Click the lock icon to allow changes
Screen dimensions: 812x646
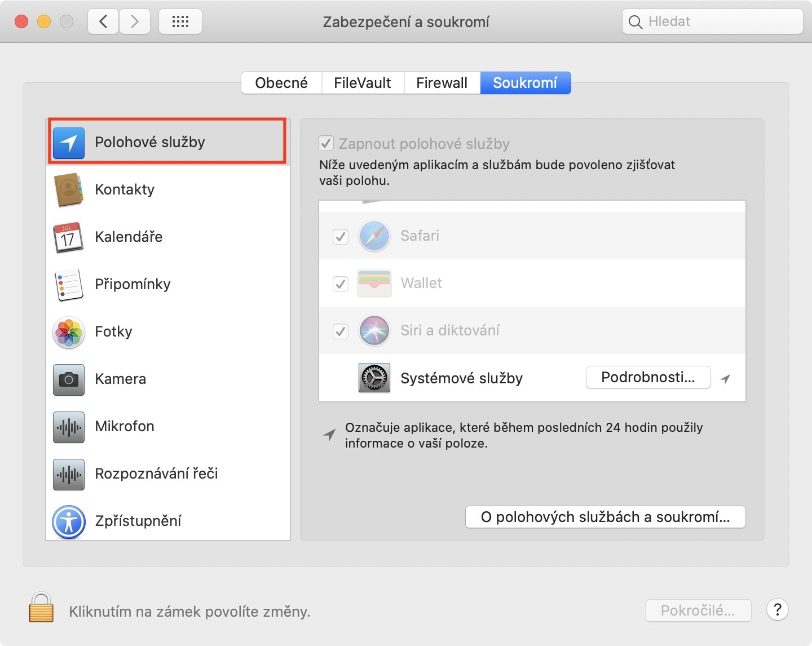41,608
